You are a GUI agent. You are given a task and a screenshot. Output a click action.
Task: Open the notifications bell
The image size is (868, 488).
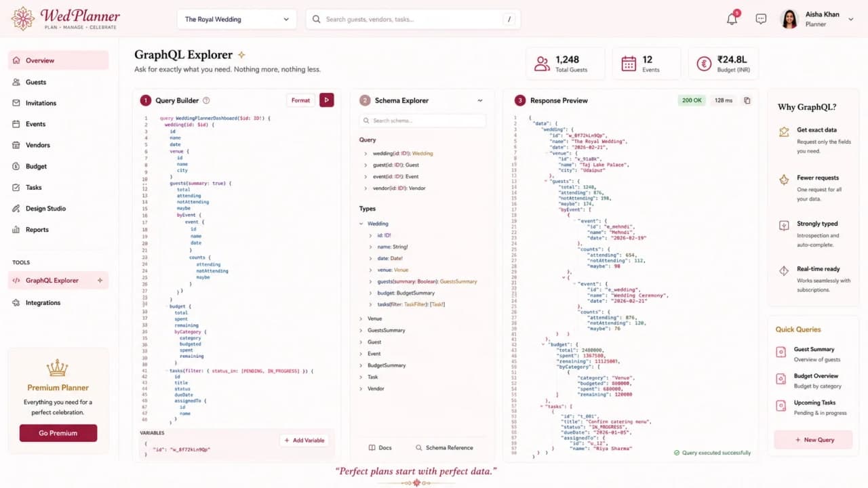tap(732, 19)
